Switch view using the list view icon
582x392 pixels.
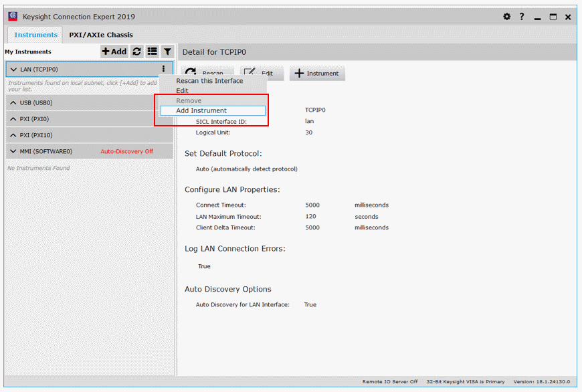coord(152,52)
